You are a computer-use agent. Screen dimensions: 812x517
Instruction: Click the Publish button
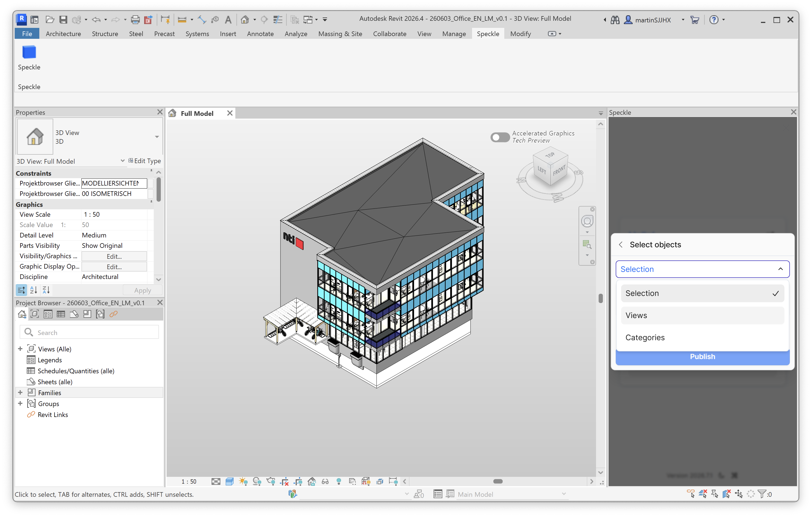pos(703,357)
